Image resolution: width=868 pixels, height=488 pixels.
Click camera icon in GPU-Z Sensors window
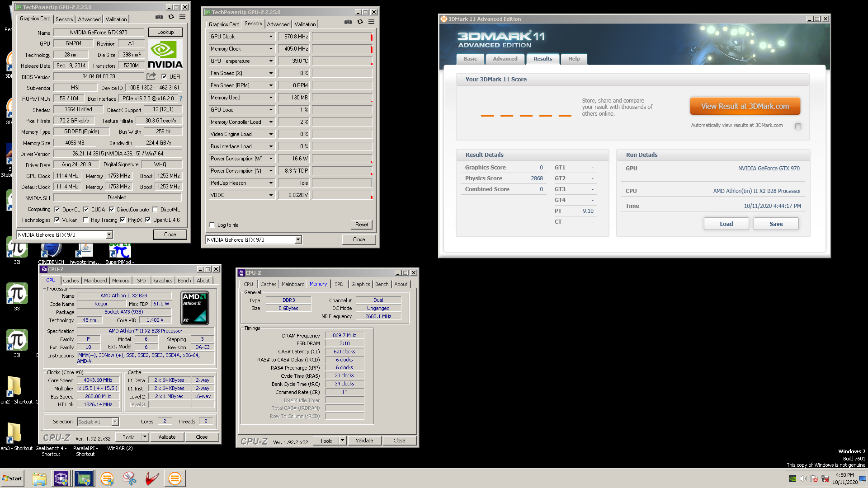click(x=348, y=22)
